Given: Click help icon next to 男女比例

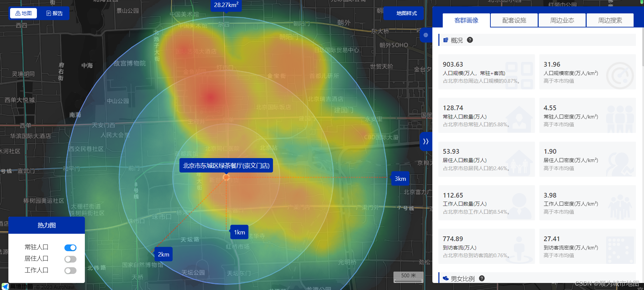Looking at the screenshot, I should point(482,278).
